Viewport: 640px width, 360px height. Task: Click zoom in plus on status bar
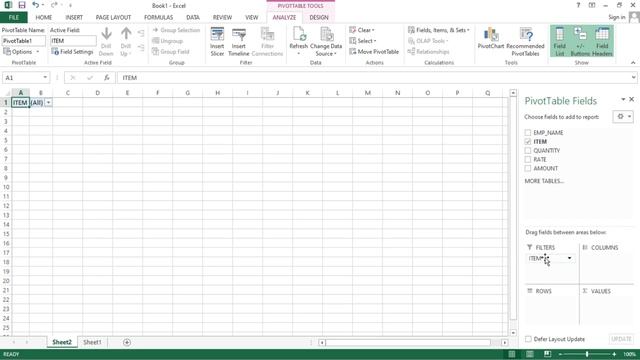[614, 354]
